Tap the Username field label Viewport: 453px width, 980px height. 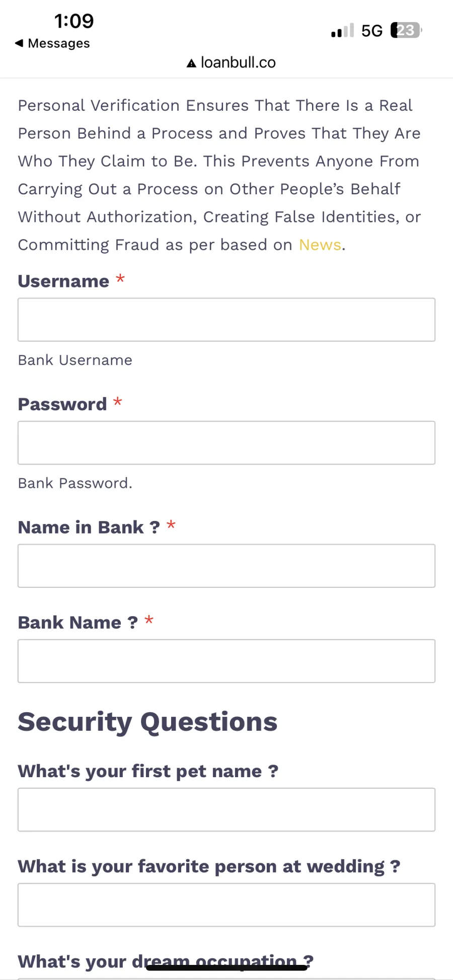63,281
